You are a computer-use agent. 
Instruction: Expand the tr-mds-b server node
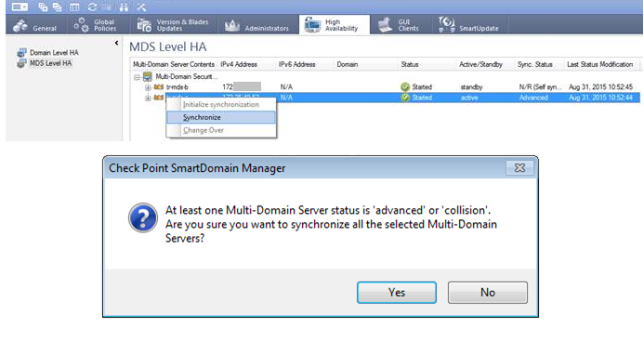(148, 87)
